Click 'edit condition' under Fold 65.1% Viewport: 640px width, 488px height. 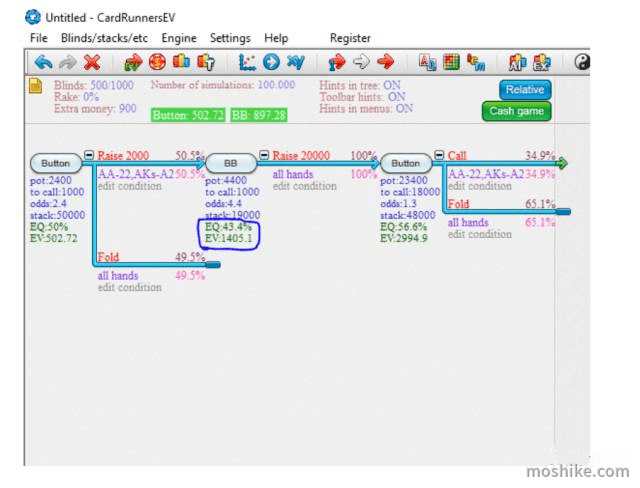coord(480,234)
